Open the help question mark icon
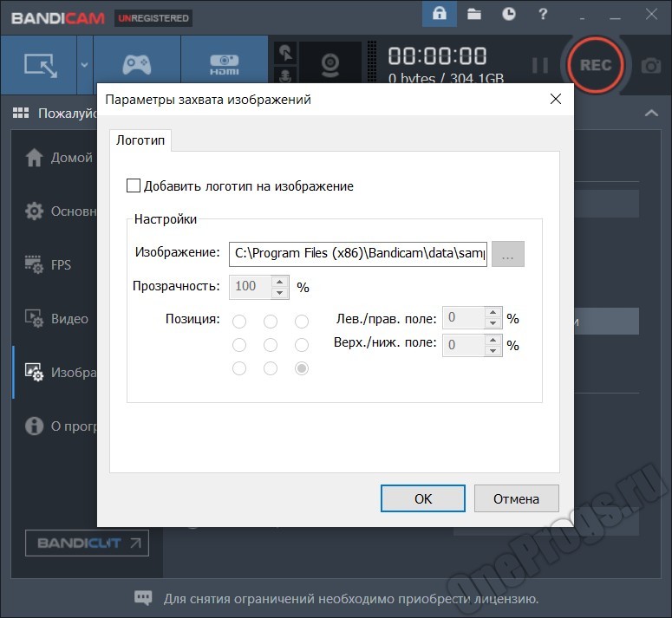Screen dimensions: 672x618 tap(543, 14)
